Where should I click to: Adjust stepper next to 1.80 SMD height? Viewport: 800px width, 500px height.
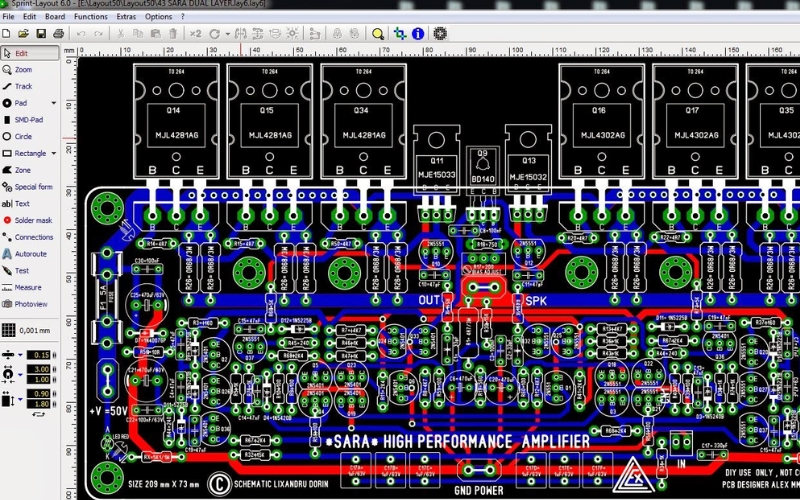tap(55, 404)
